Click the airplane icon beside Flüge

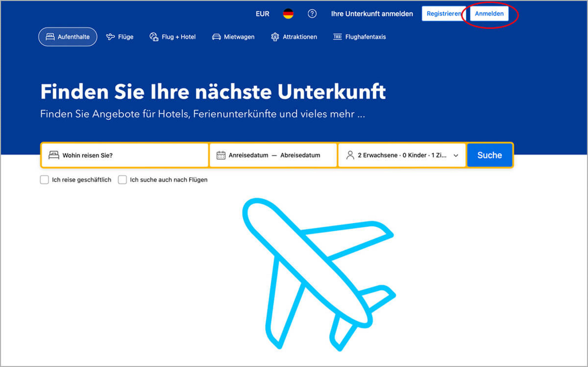110,37
